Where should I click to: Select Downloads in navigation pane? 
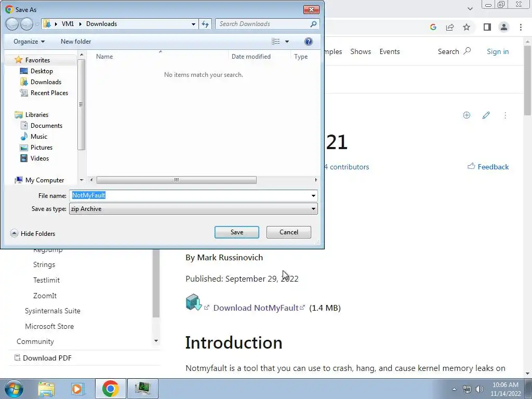(46, 82)
